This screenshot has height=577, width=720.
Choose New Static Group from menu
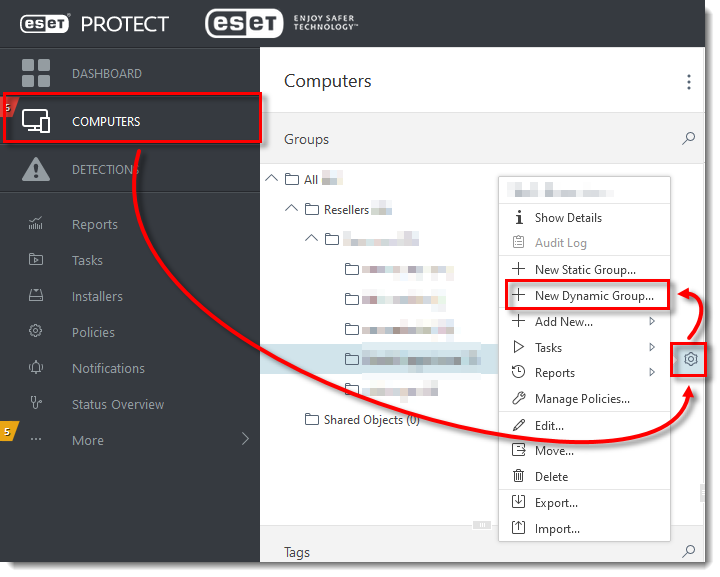[x=585, y=269]
